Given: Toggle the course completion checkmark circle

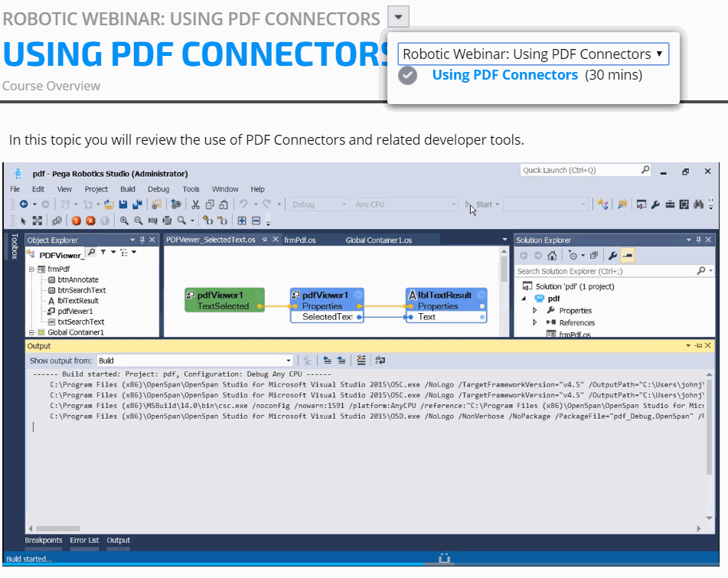Looking at the screenshot, I should [x=408, y=75].
